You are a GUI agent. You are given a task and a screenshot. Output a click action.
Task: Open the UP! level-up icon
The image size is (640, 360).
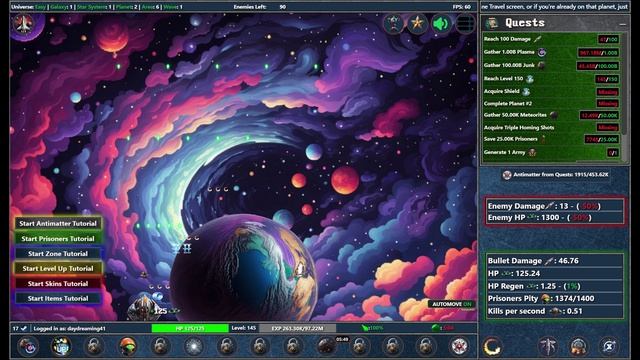(x=61, y=347)
